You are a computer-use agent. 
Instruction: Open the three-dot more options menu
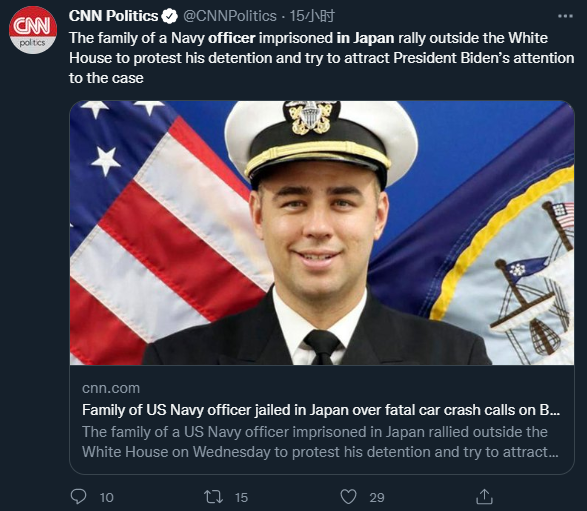point(565,16)
